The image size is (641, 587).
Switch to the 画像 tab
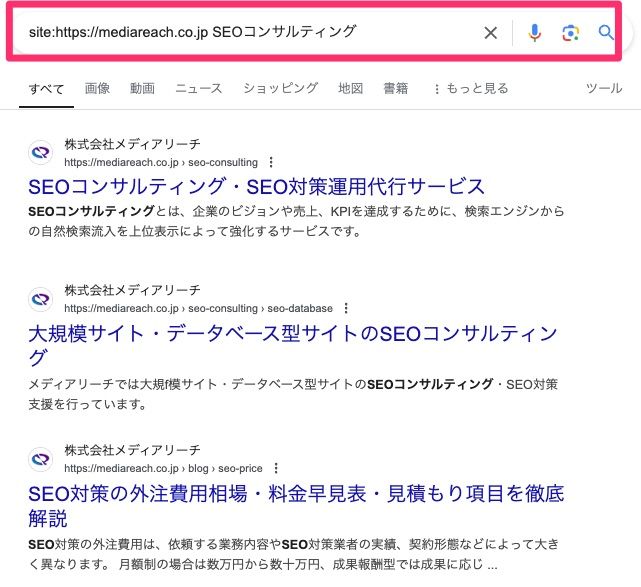click(x=97, y=88)
